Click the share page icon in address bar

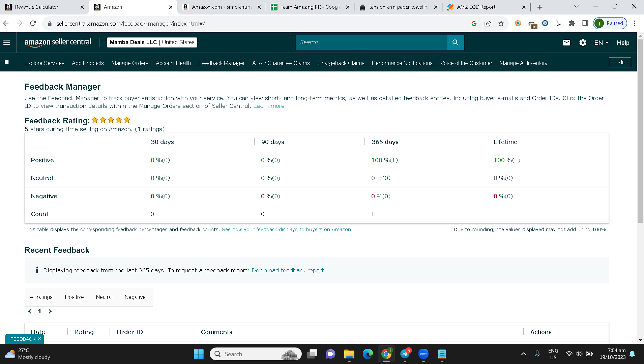pyautogui.click(x=488, y=23)
